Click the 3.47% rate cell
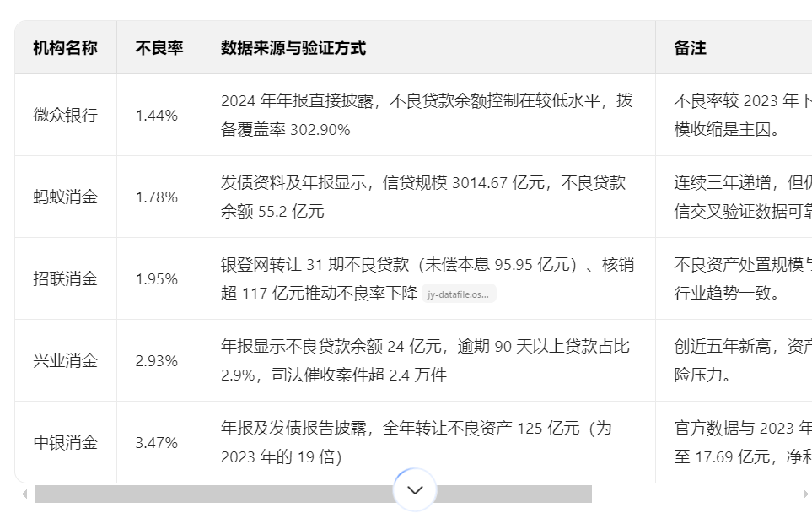 157,443
